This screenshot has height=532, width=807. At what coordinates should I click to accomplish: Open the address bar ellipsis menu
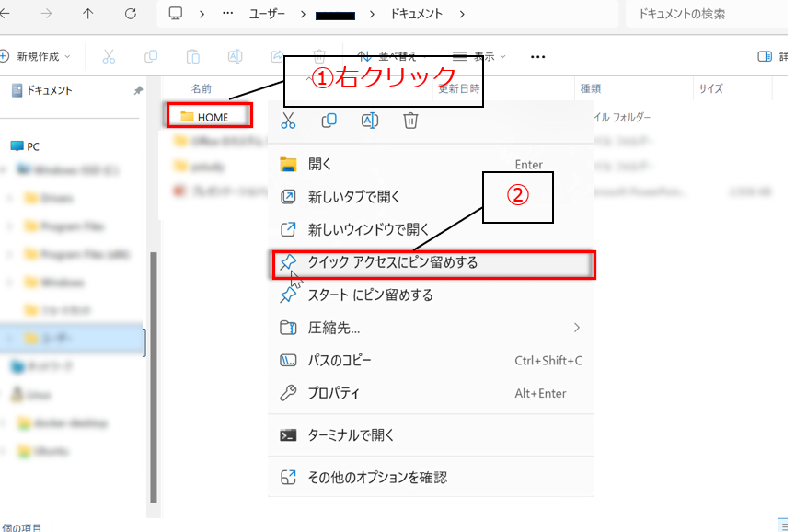(x=227, y=14)
